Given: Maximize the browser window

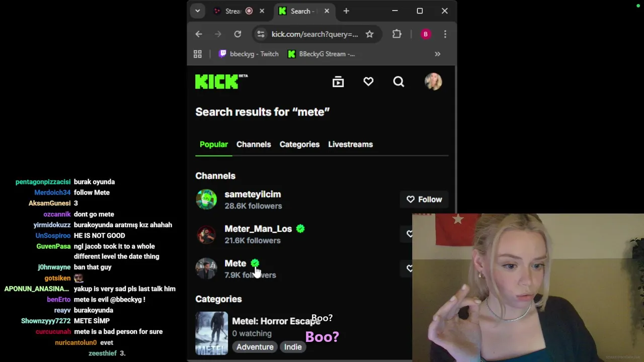Looking at the screenshot, I should pyautogui.click(x=420, y=11).
